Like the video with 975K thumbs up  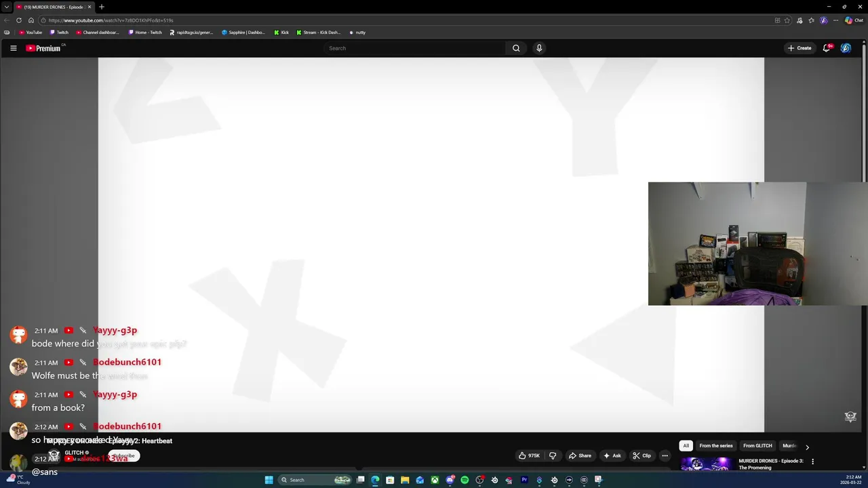pos(529,455)
